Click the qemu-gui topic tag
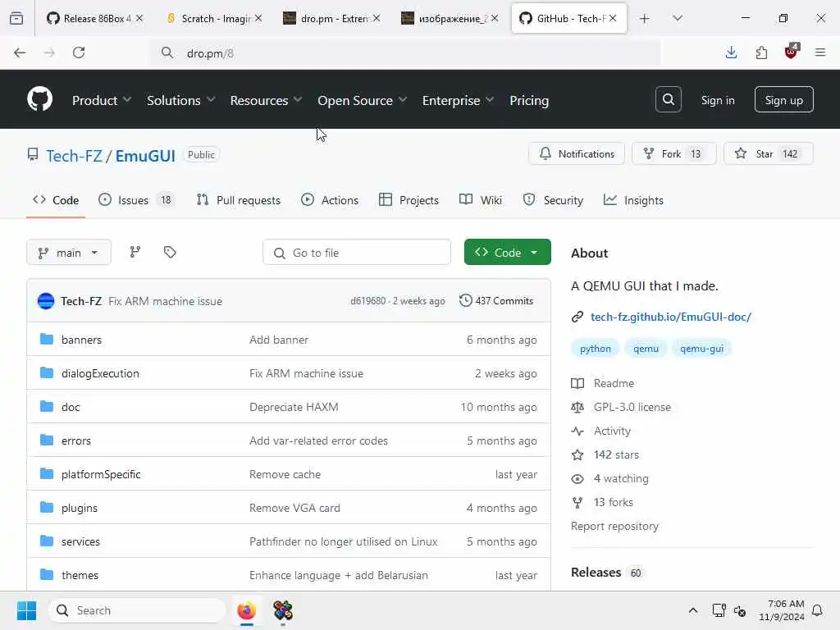840x630 pixels. [702, 348]
